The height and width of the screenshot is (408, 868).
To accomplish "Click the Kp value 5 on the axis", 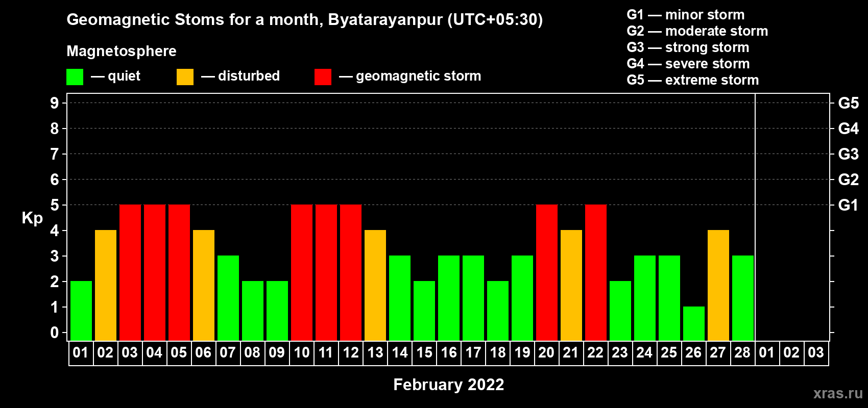I will pos(55,205).
